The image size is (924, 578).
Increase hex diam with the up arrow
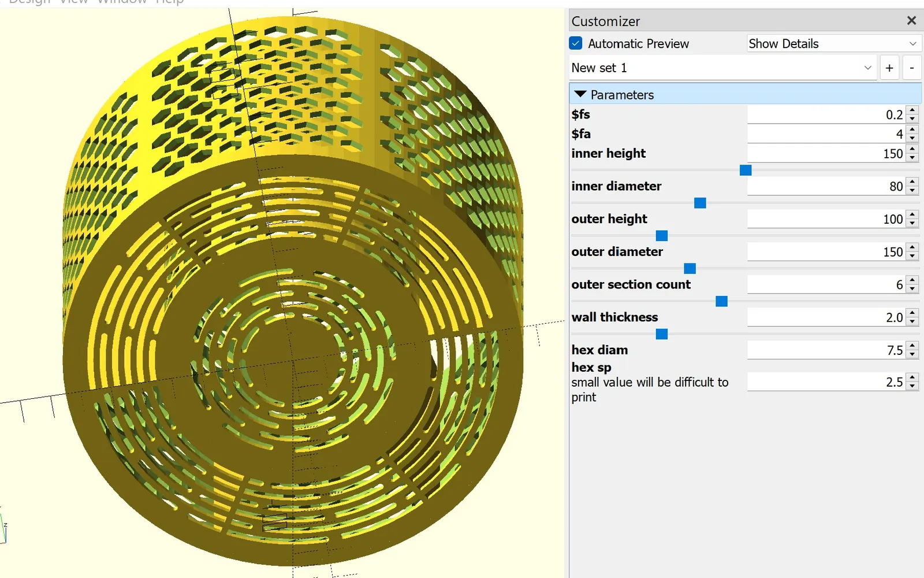coord(912,346)
